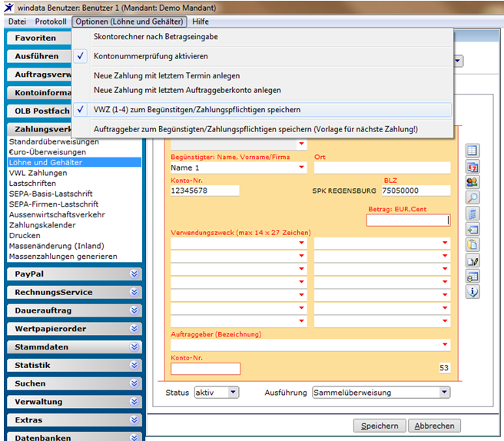Open the Ausführung Sammelüberweisung dropdown
Image resolution: width=504 pixels, height=441 pixels.
(x=444, y=392)
